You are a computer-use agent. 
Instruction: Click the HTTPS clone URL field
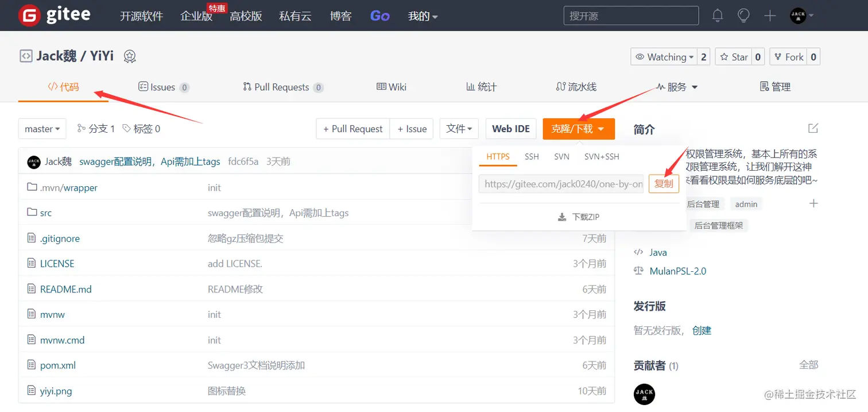561,184
